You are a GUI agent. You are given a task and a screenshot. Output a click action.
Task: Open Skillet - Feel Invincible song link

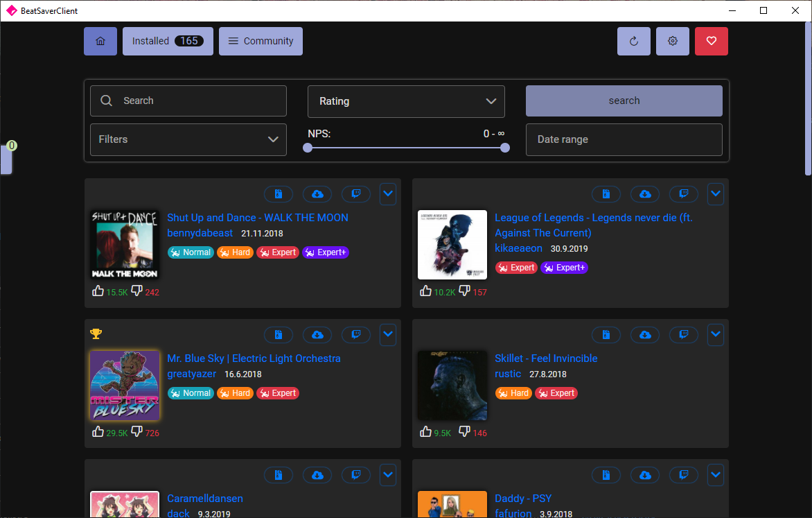point(546,359)
